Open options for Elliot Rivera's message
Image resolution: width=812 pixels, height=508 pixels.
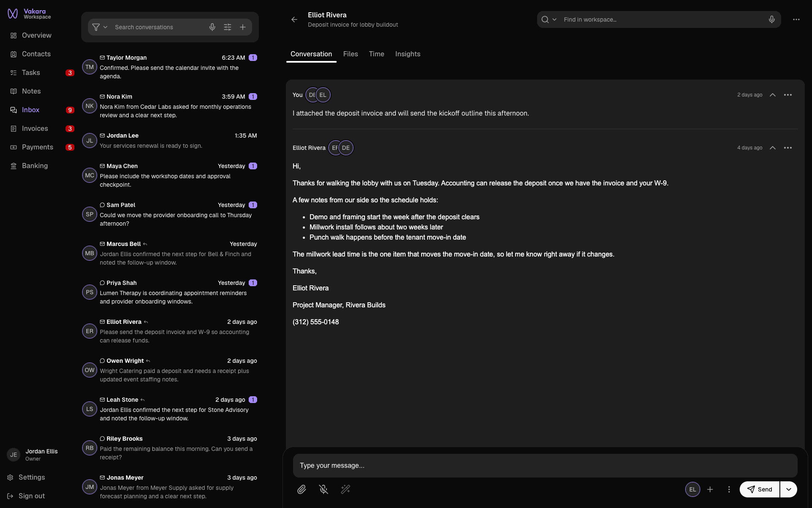pyautogui.click(x=788, y=148)
